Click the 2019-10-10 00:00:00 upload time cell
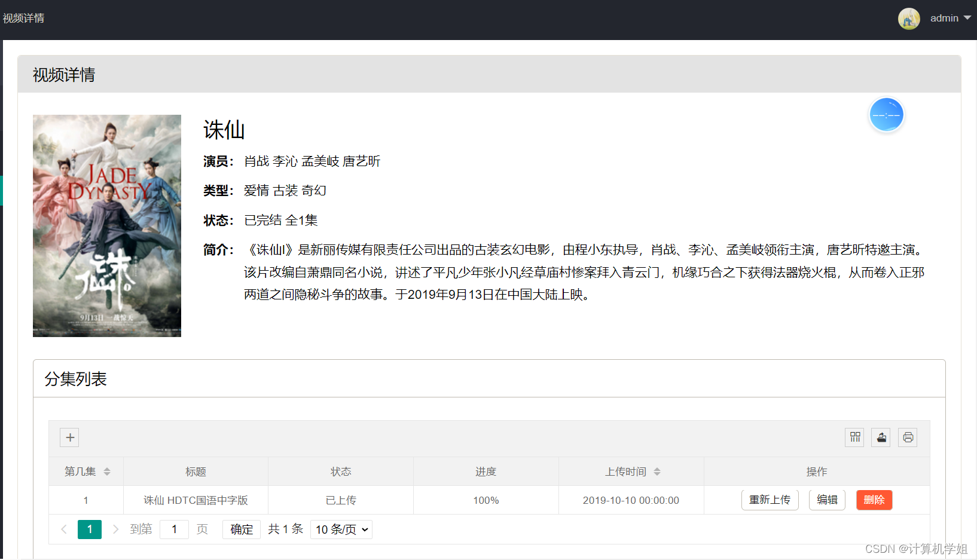Viewport: 977px width, 560px height. [631, 500]
